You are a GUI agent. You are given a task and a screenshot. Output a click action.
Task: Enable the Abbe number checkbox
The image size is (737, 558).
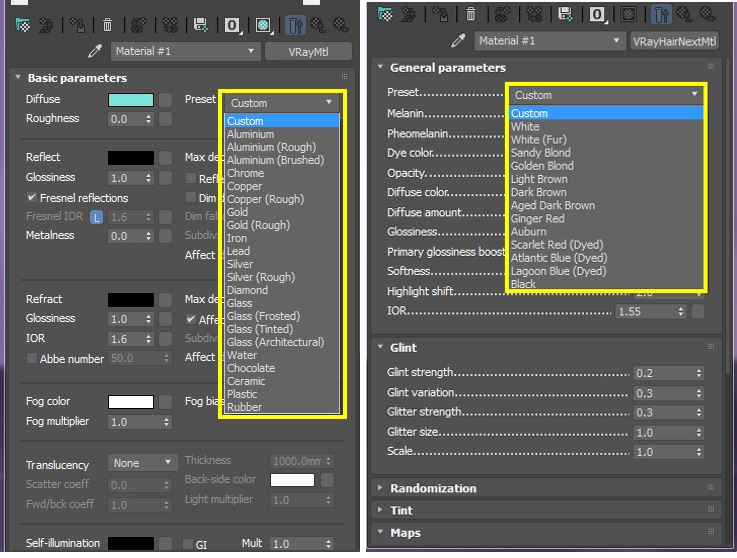[31, 358]
